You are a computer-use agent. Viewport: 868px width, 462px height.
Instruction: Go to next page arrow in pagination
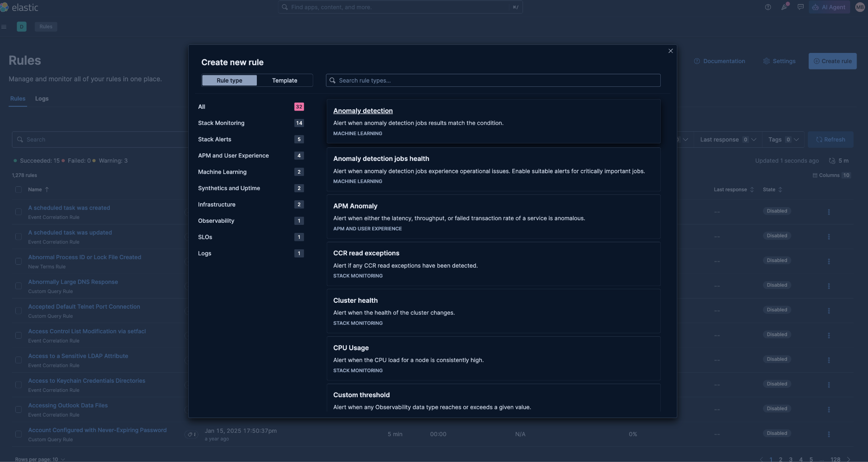coord(848,459)
